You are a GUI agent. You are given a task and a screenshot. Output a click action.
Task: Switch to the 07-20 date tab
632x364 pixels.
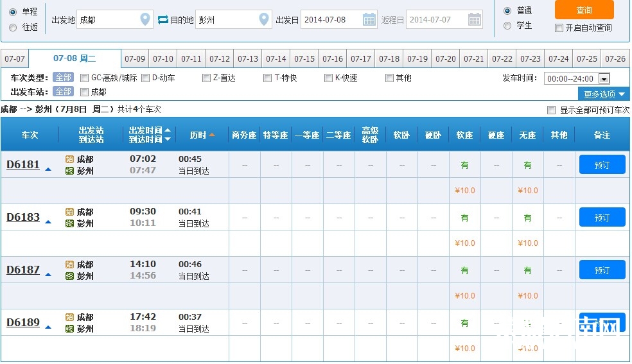click(x=445, y=59)
